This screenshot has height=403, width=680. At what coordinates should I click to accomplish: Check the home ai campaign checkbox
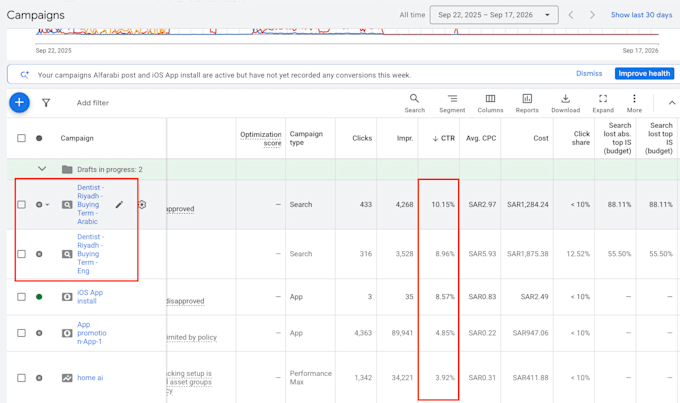21,378
